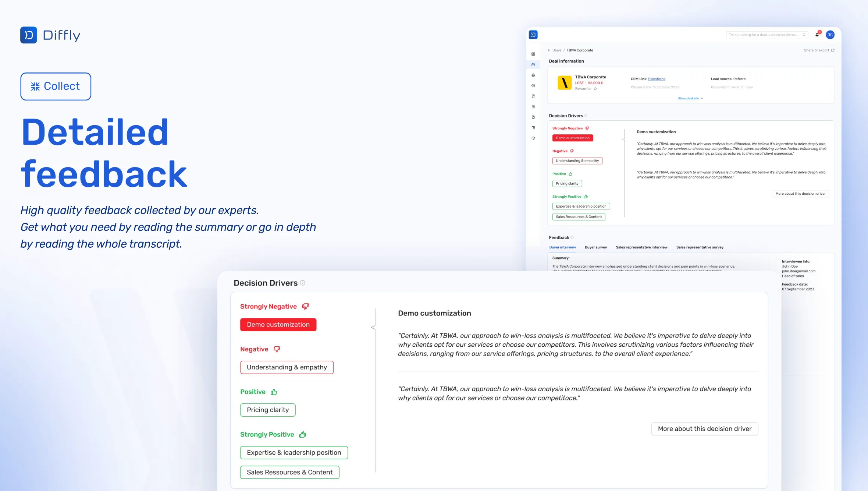Open the dashboard grid sidebar icon
The image size is (868, 491).
(533, 54)
